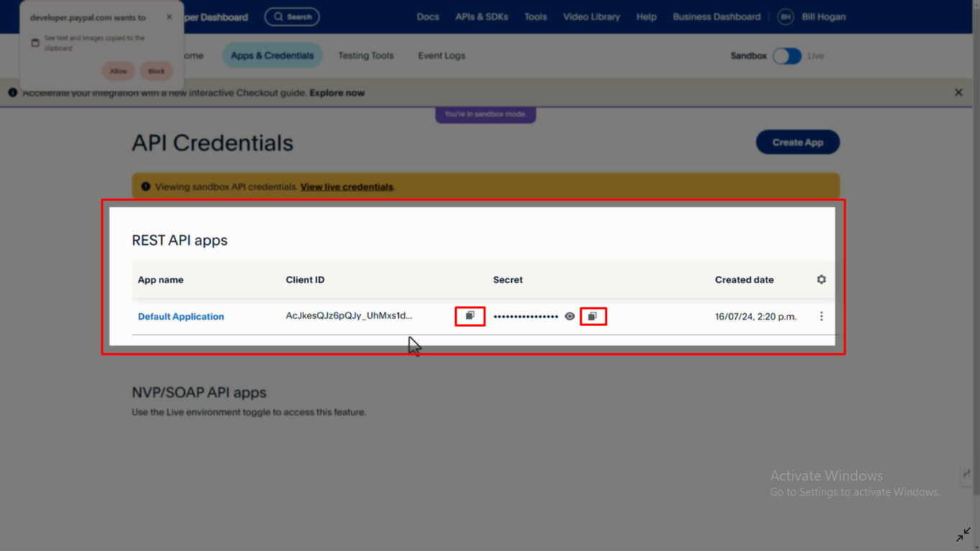Click the App name column header
The image size is (980, 551).
click(x=160, y=279)
